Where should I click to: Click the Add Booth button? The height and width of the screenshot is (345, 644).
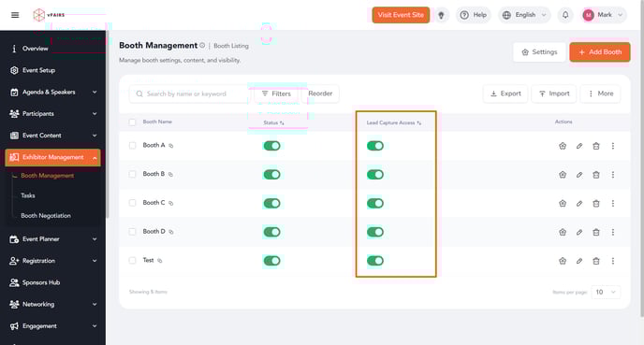(x=600, y=52)
